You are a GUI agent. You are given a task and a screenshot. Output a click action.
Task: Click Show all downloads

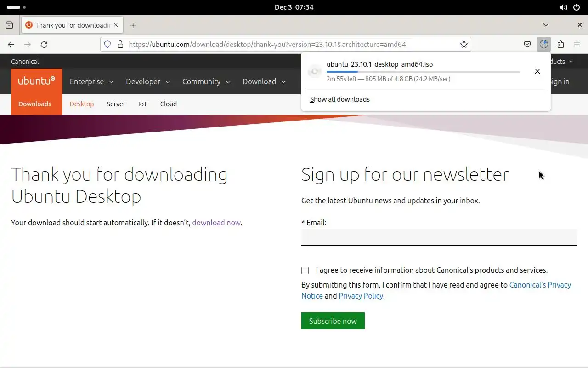(x=340, y=99)
